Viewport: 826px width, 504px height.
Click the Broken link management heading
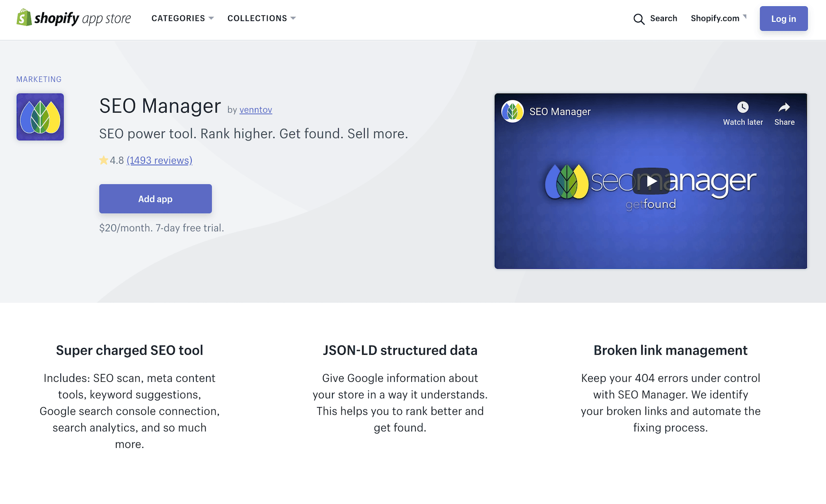pos(670,350)
